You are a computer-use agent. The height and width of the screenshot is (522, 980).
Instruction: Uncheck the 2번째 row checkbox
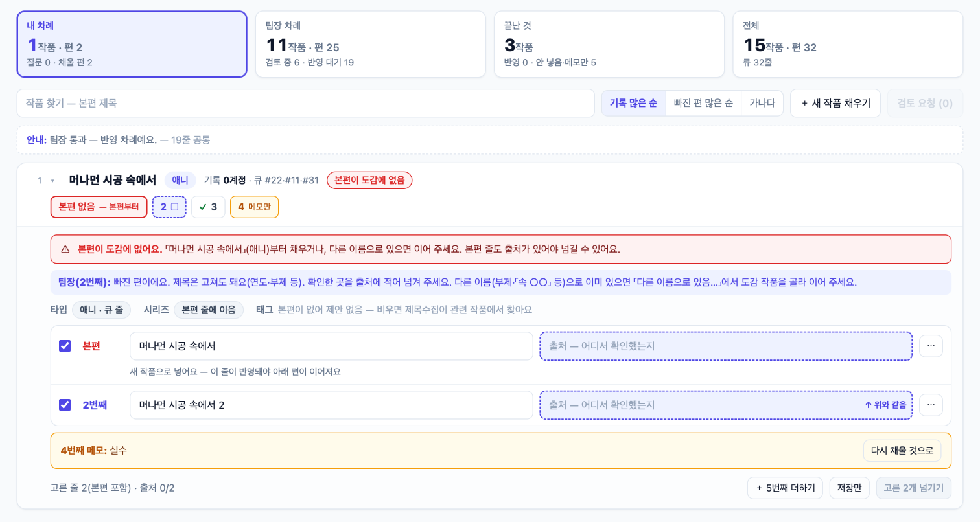65,405
